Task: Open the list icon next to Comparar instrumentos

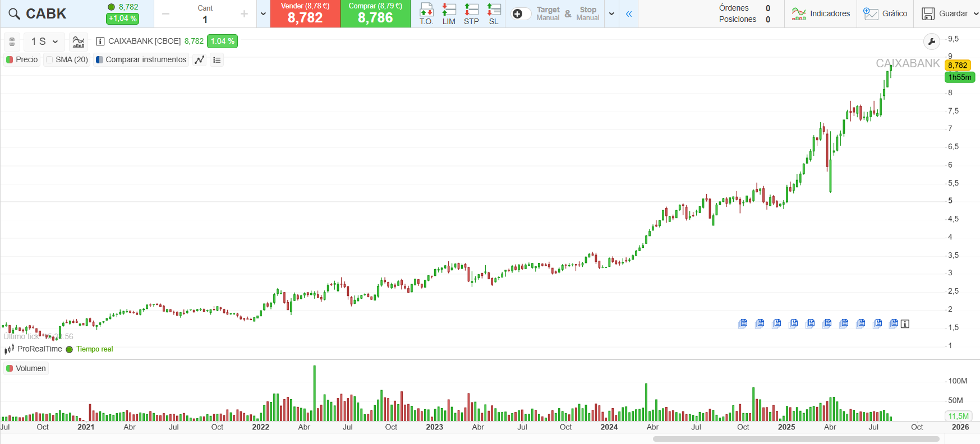Action: (x=217, y=60)
